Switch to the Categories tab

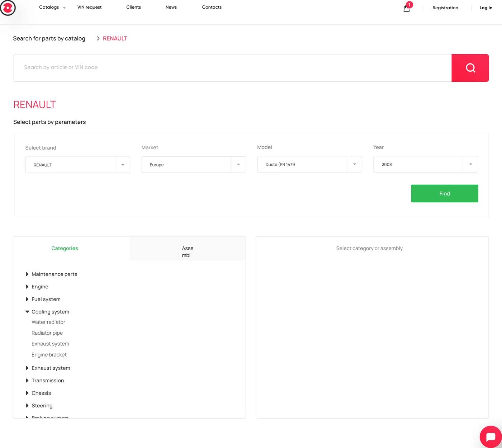pyautogui.click(x=65, y=248)
